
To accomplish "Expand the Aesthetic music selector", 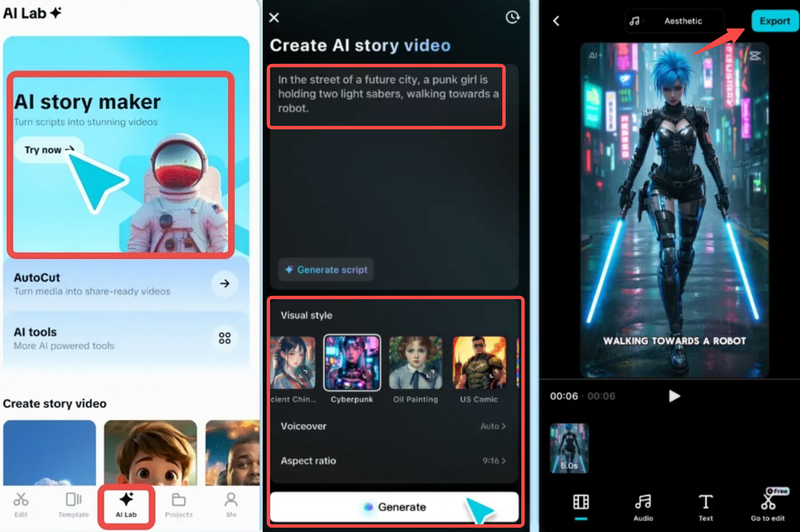I will [x=674, y=21].
